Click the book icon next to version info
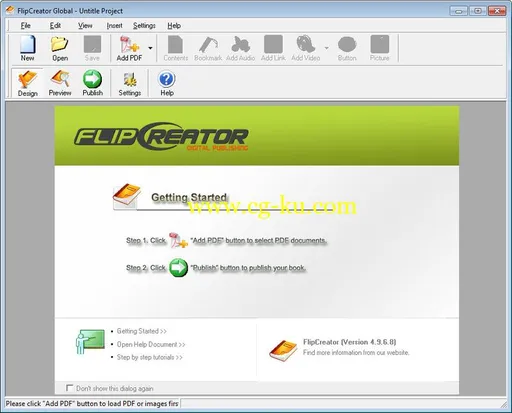Image resolution: width=512 pixels, height=413 pixels. 283,350
